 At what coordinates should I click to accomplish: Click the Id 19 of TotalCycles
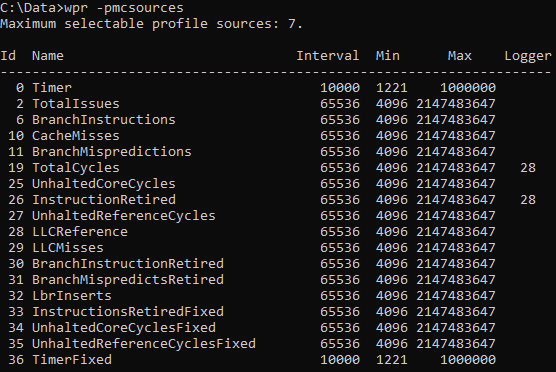[x=16, y=167]
